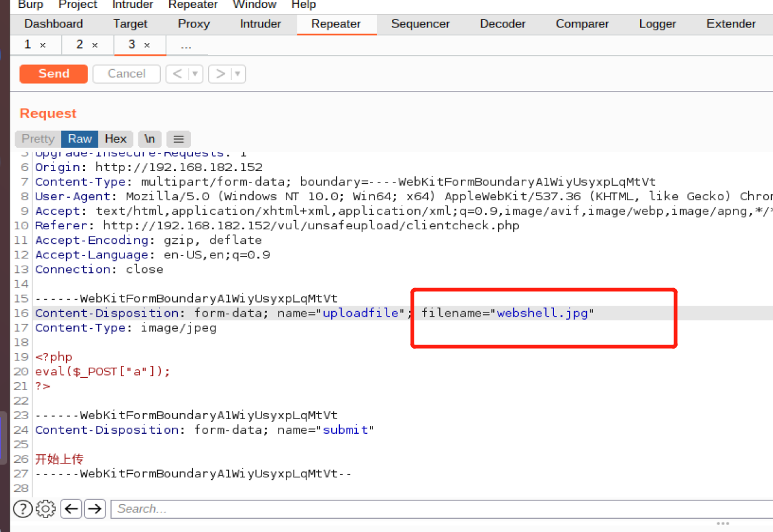Close Repeater tab 1 with its x
This screenshot has width=773, height=532.
click(42, 45)
